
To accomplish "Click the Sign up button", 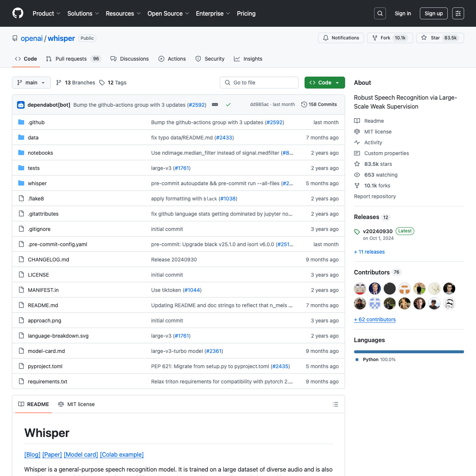I will 434,13.
